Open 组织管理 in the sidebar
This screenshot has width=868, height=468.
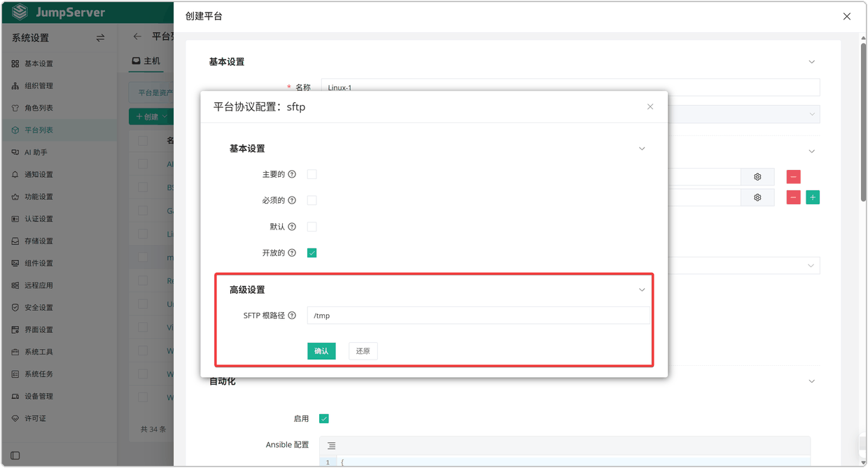[x=59, y=86]
